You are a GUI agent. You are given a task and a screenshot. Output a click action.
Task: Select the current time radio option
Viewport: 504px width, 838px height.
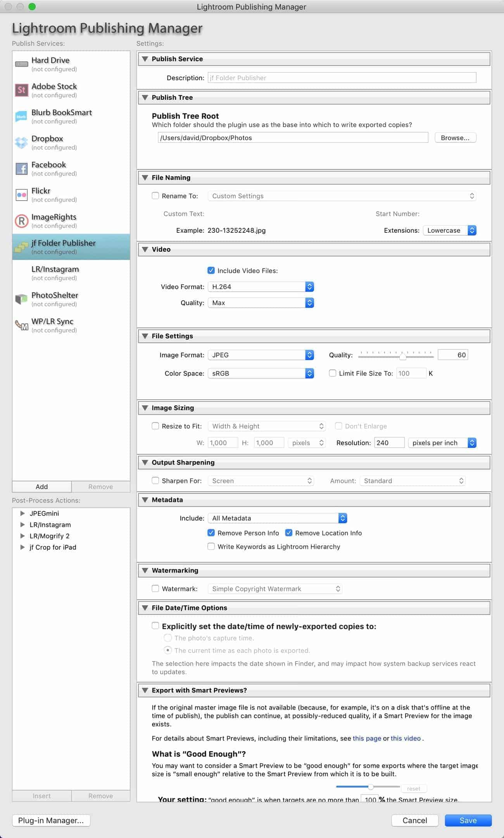coord(167,650)
